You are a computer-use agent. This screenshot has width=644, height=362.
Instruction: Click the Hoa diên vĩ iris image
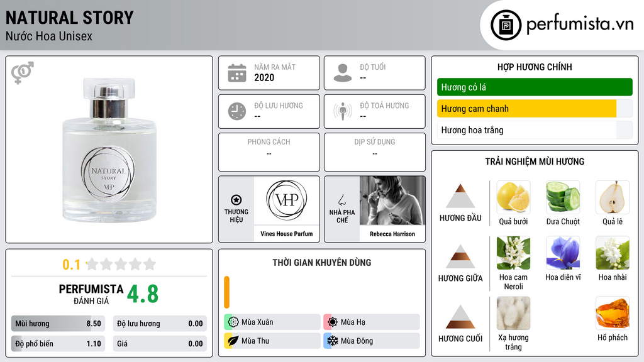[563, 253]
